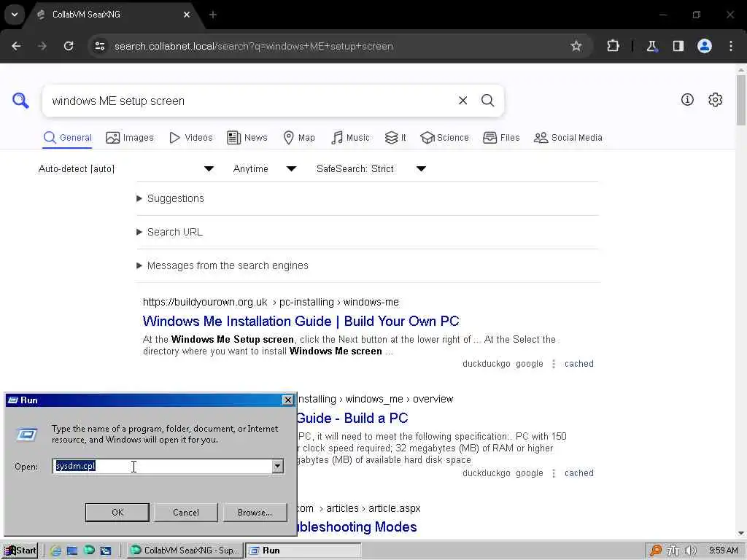Reload the page
The width and height of the screenshot is (747, 560).
[69, 46]
